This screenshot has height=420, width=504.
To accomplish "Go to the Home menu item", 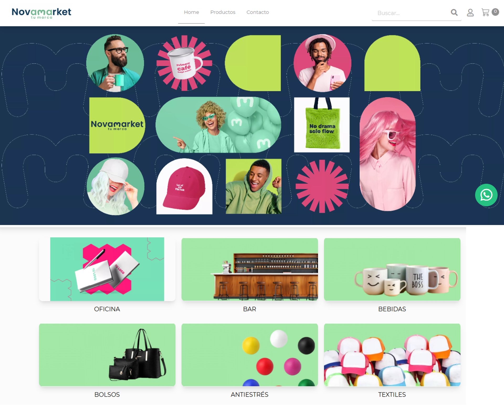I will tap(191, 12).
